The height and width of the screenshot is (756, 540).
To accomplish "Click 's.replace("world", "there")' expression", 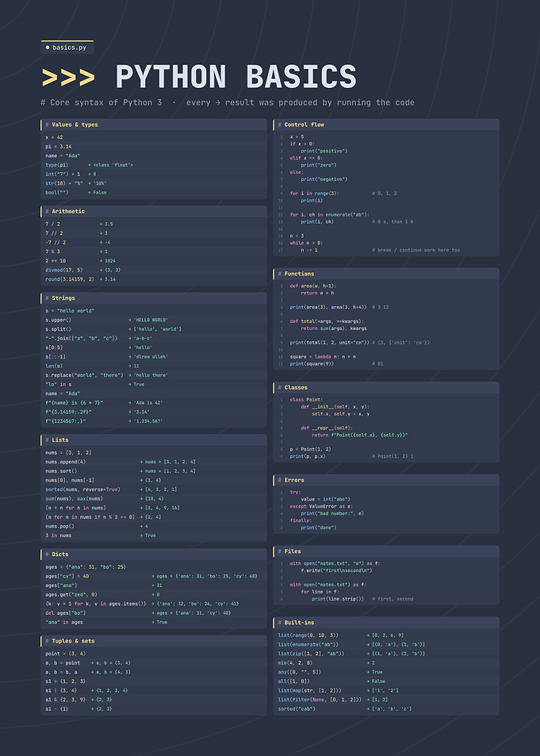I will click(x=84, y=375).
